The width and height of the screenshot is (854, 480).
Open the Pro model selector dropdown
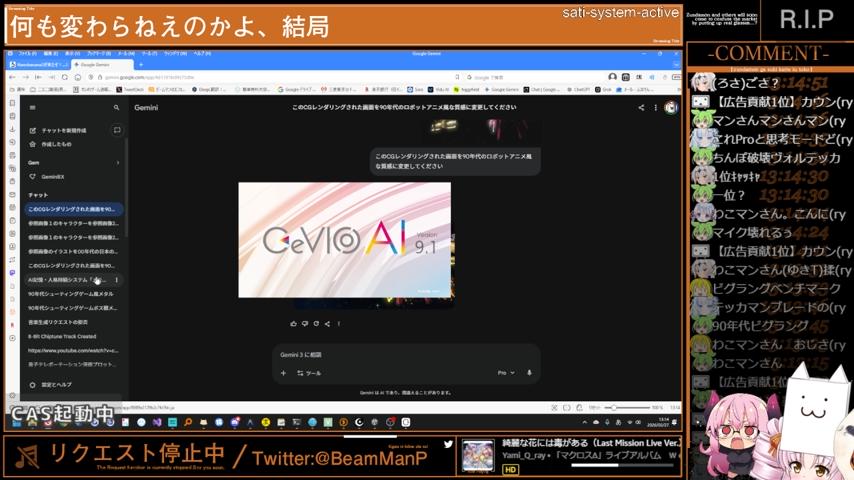(505, 373)
